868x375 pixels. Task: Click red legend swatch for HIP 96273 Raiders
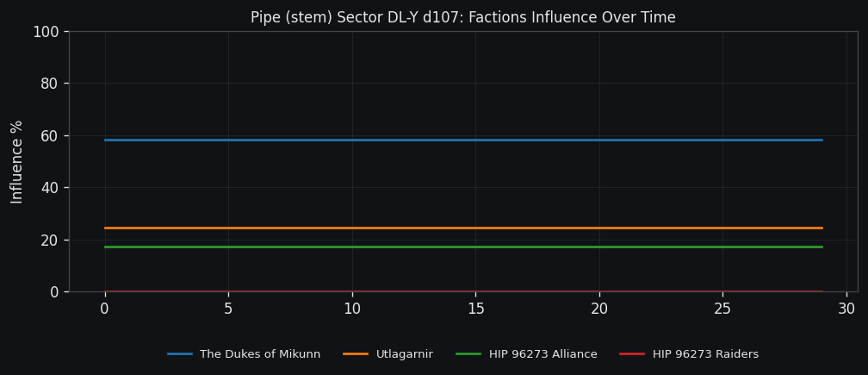(x=632, y=354)
